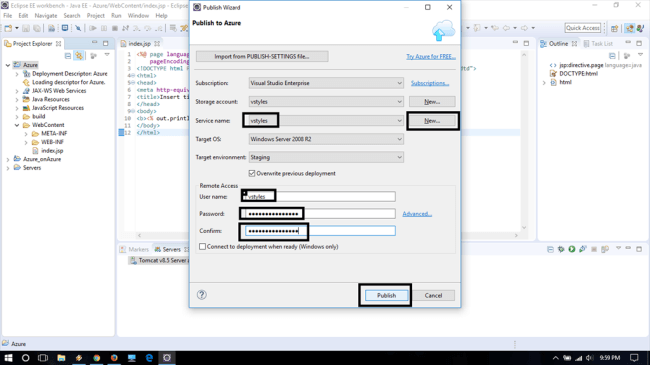Click New button beside Service name
The width and height of the screenshot is (650, 365).
pos(432,121)
